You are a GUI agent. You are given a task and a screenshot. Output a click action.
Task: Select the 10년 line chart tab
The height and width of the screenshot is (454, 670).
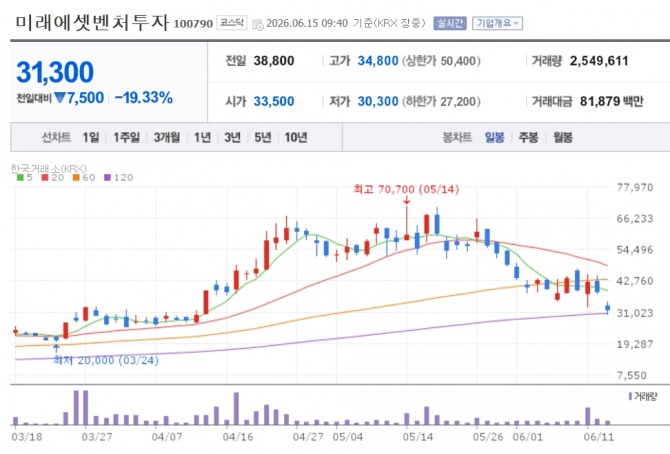296,137
